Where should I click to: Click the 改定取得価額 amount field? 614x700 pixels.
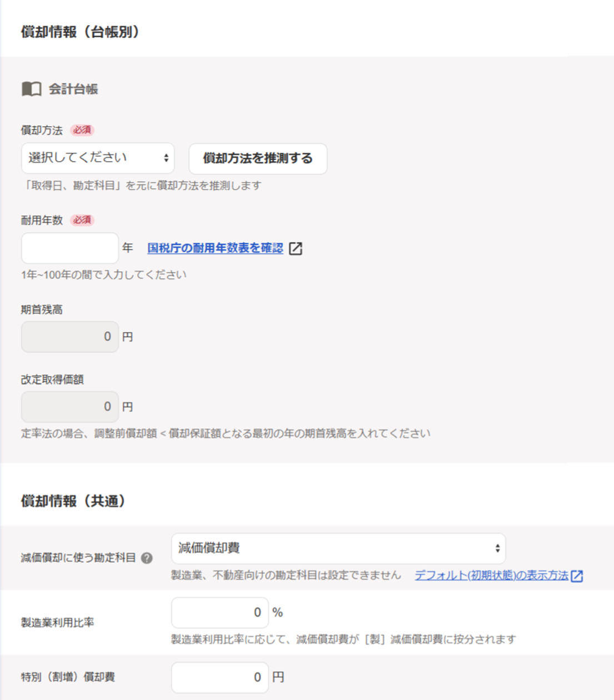pos(70,407)
